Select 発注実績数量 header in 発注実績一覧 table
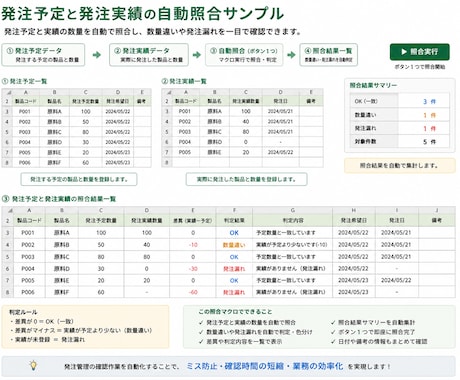 (246, 101)
